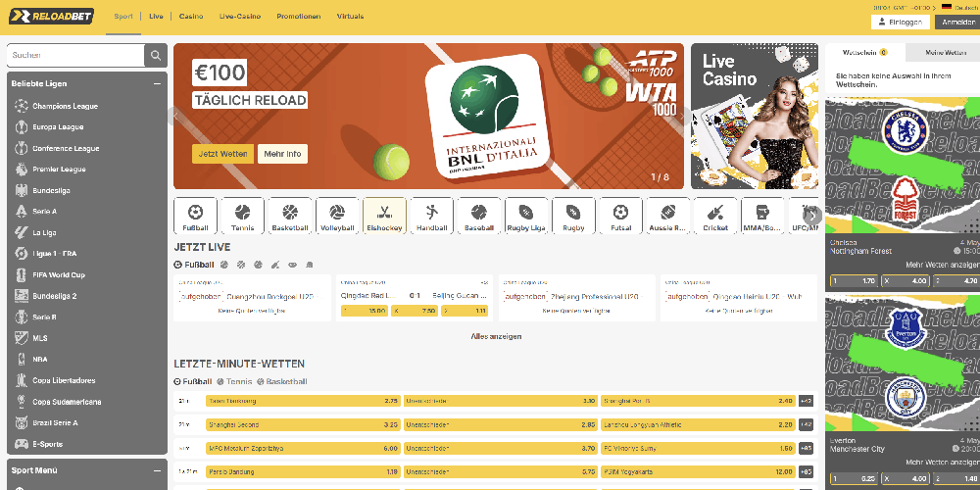The height and width of the screenshot is (490, 980).
Task: Expand more markets for MFC Metalurh match
Action: click(x=807, y=448)
